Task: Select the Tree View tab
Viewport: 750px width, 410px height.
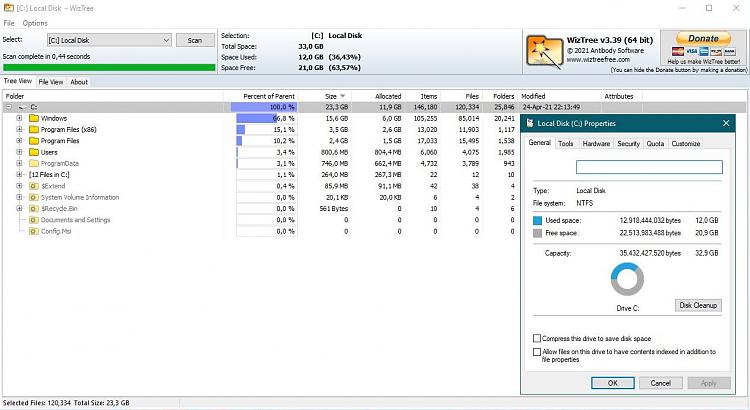Action: point(18,81)
